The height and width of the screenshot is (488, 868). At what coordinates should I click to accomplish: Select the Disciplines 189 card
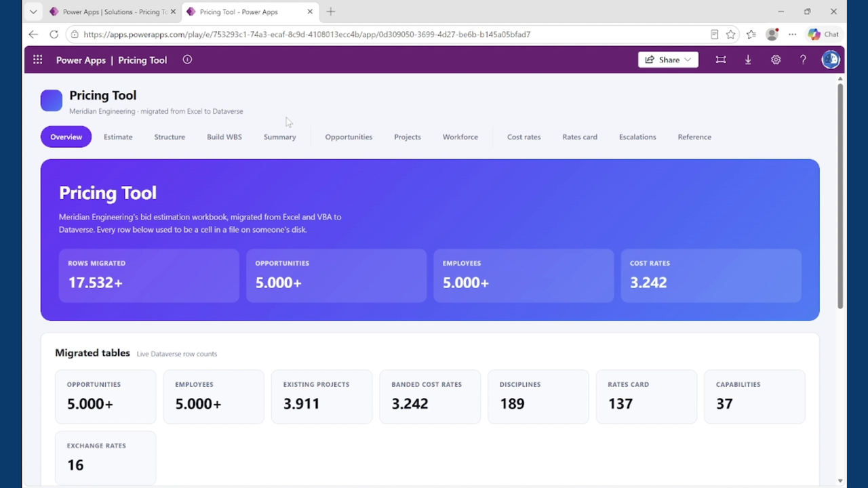538,396
